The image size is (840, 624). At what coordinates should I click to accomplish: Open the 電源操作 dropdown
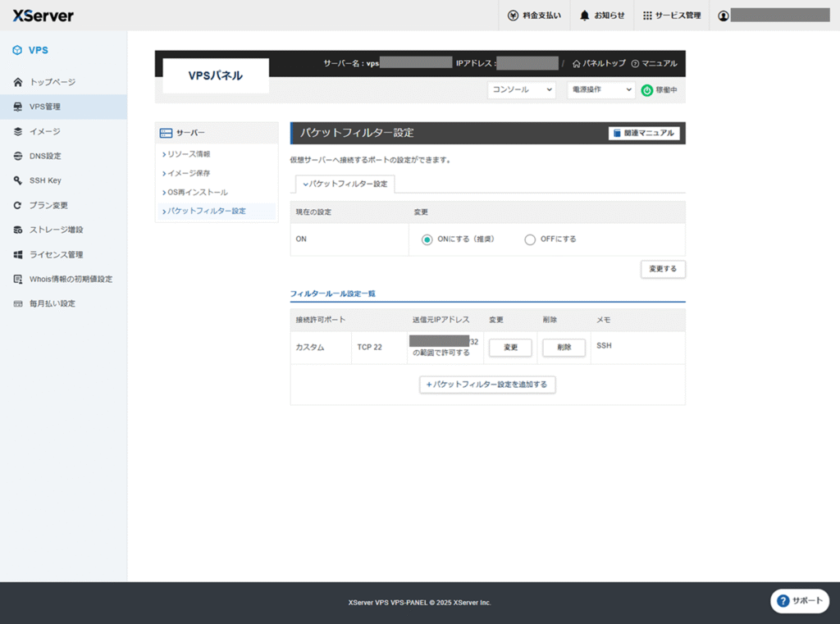(601, 89)
